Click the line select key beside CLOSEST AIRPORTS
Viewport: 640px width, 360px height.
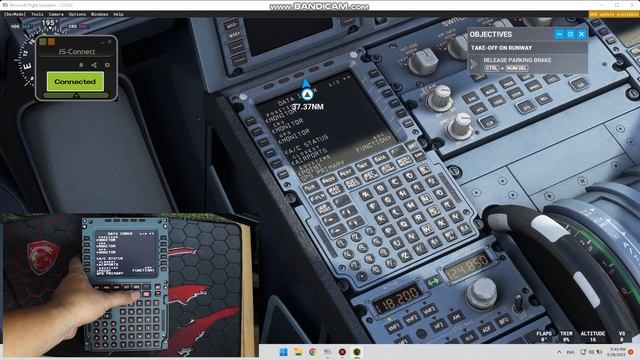[276, 163]
